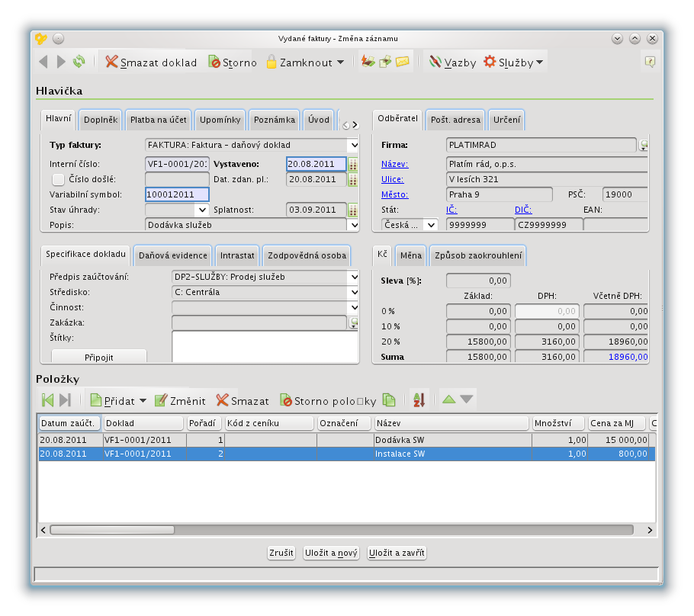694x616 pixels.
Task: Click the search icon beside Firma field
Action: [x=643, y=144]
